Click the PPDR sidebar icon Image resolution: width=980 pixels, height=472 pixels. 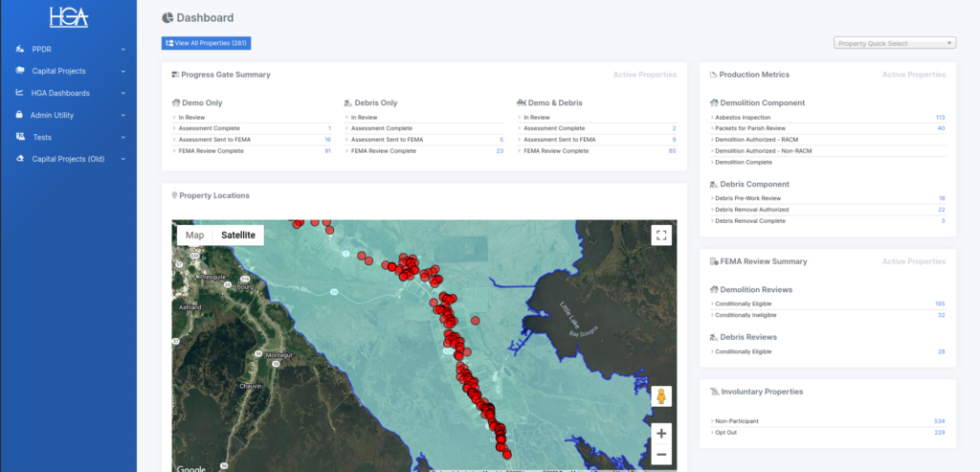click(20, 49)
